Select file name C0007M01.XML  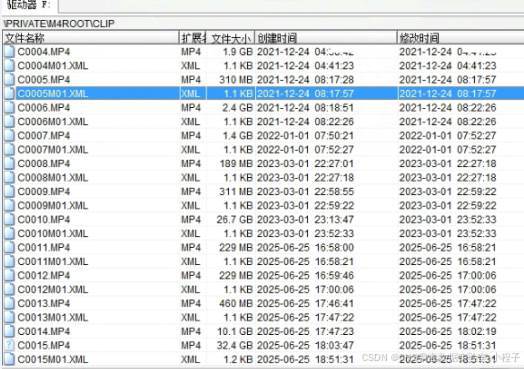click(x=53, y=150)
